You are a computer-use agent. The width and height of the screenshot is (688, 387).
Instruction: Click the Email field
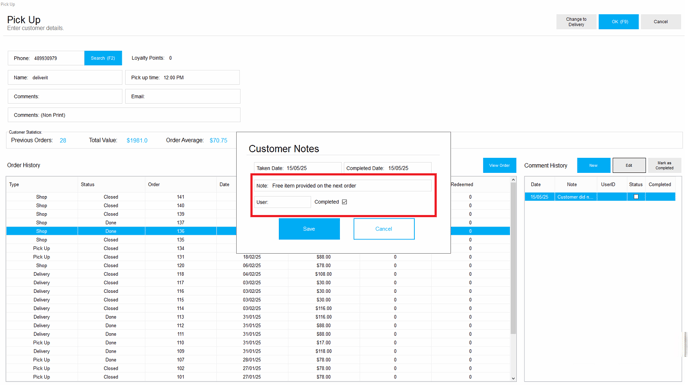[183, 96]
